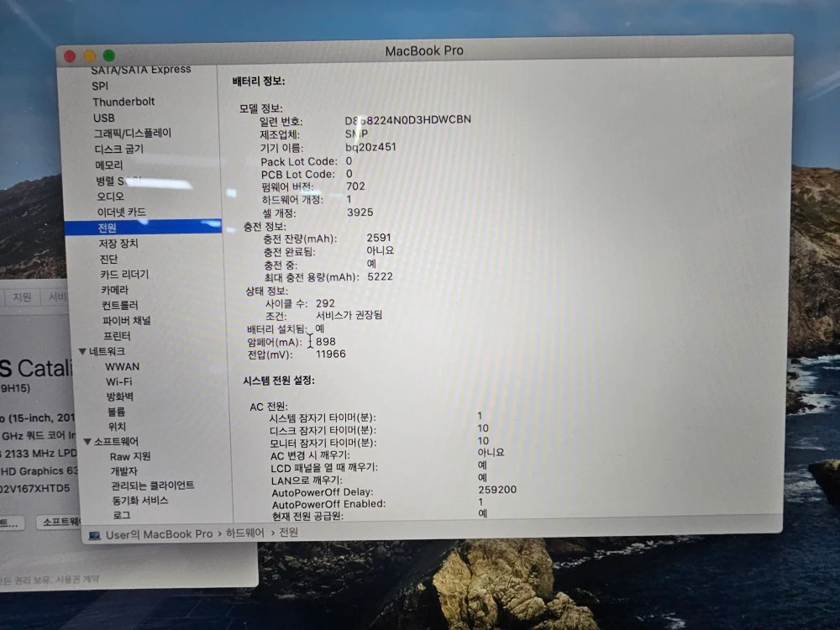Collapse the 소프트웨어 disclosure triangle
Image resolution: width=840 pixels, height=630 pixels.
tap(87, 442)
